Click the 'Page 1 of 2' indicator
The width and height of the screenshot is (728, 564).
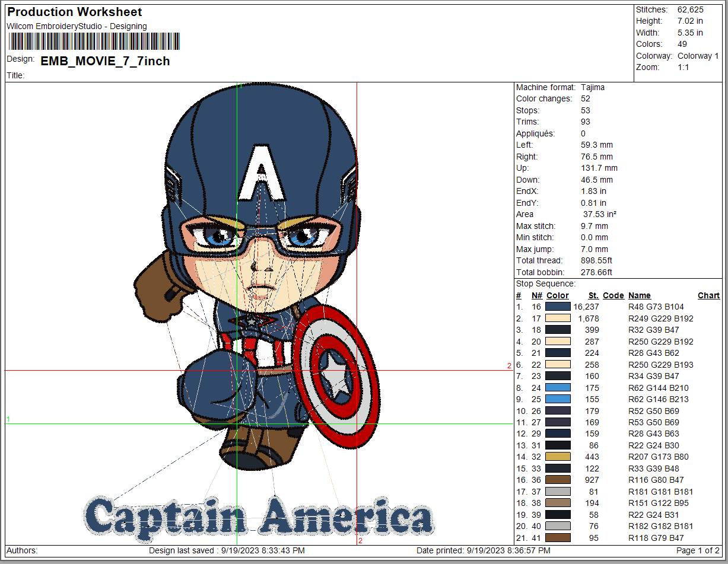click(x=698, y=551)
